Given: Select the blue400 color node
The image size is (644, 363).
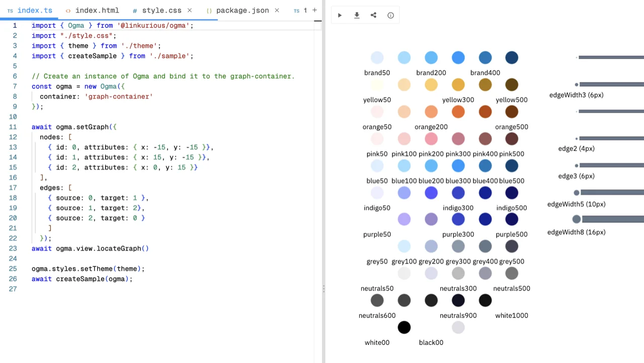Looking at the screenshot, I should (x=485, y=166).
